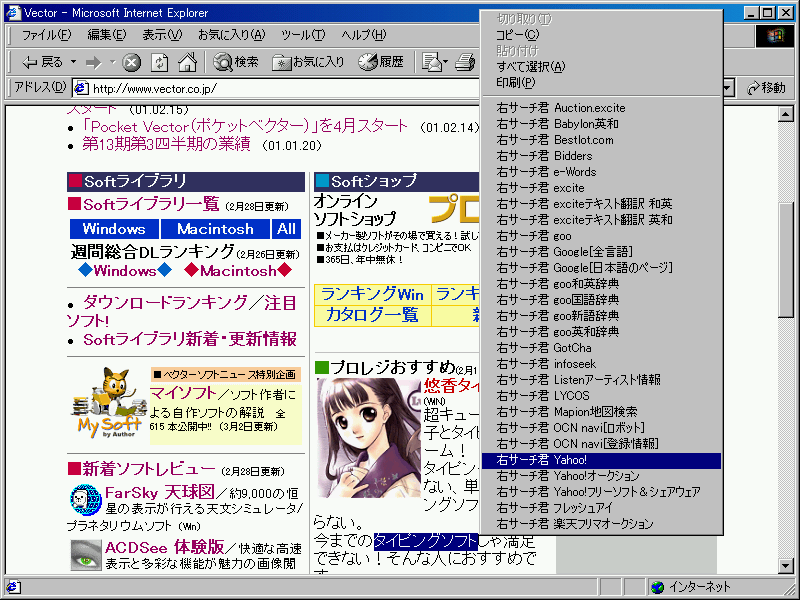Select 右サーチ君 GotCha menu entry
This screenshot has width=800, height=600.
click(x=602, y=348)
